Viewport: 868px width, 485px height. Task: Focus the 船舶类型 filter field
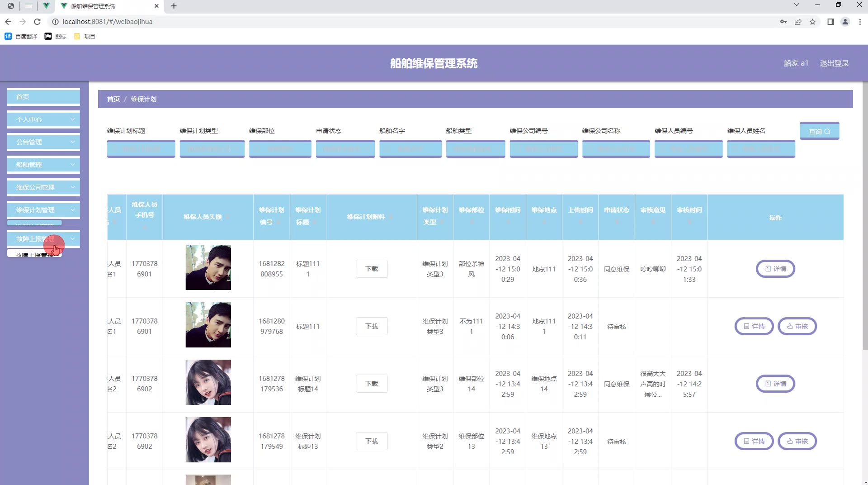(476, 149)
